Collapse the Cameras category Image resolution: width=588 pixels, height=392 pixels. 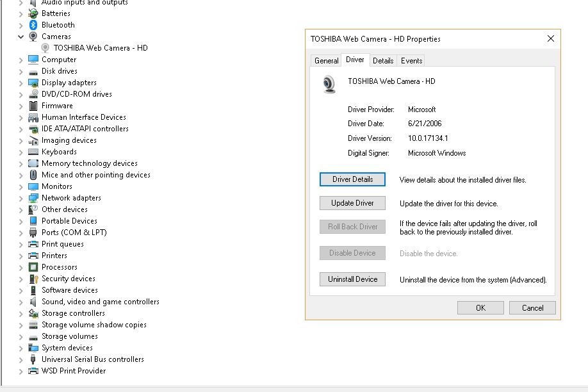click(x=21, y=37)
